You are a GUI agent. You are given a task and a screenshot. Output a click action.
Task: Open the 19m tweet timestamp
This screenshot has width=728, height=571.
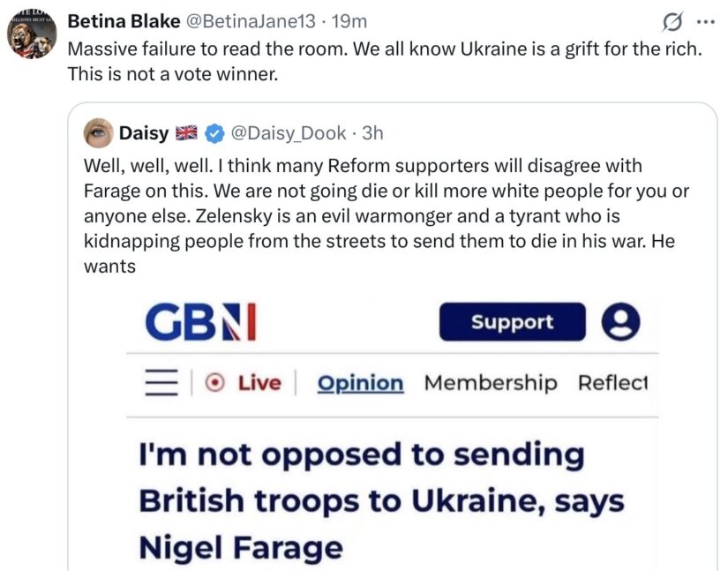[349, 21]
